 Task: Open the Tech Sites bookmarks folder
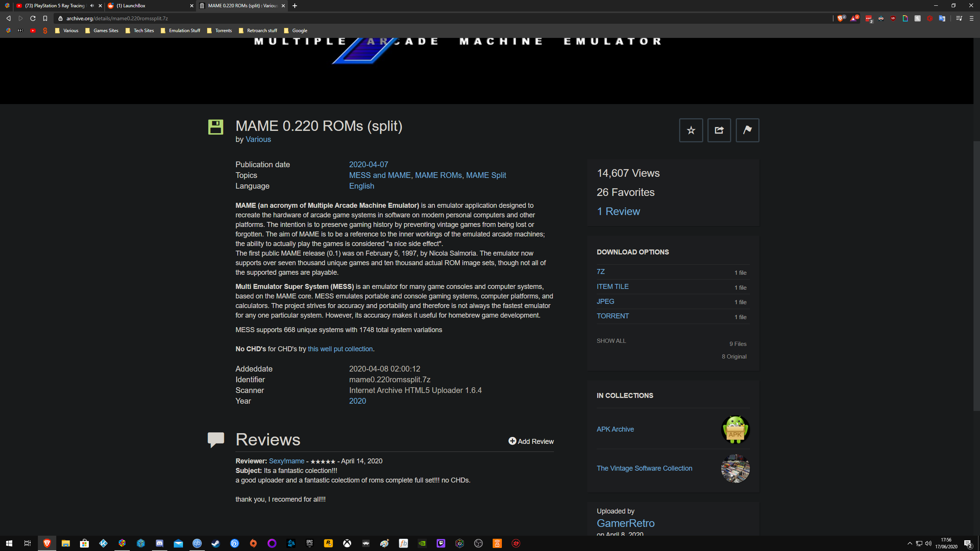(x=140, y=31)
